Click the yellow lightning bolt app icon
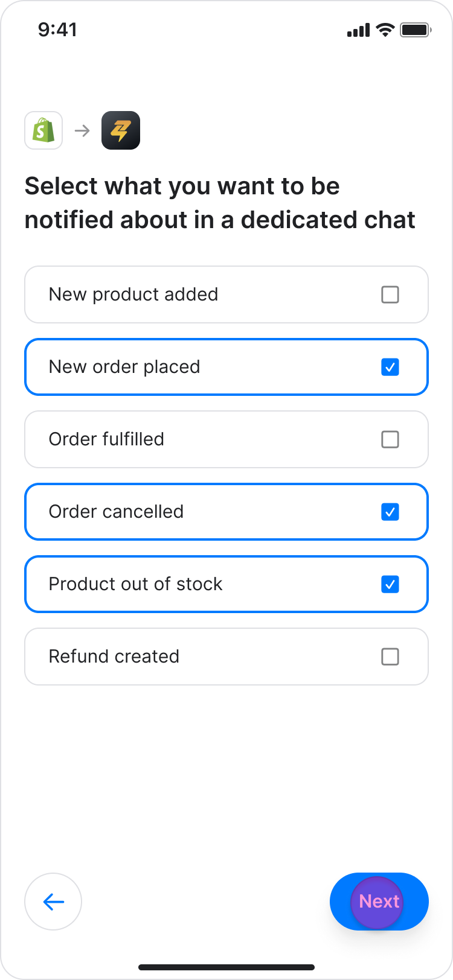 [121, 130]
